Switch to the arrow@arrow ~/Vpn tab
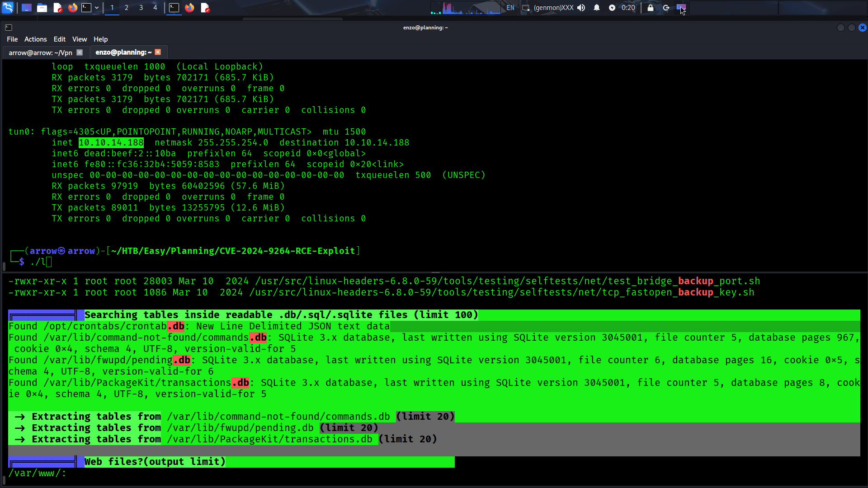Image resolution: width=868 pixels, height=488 pixels. [40, 52]
